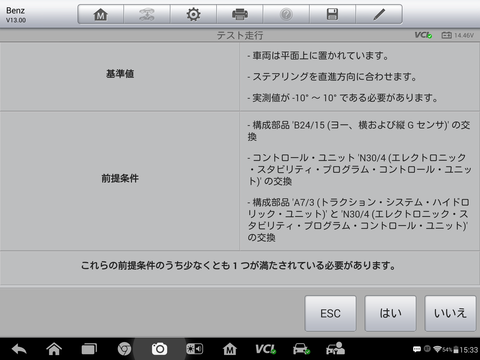Select the A7/3 hydraulic unit condition text

click(358, 220)
